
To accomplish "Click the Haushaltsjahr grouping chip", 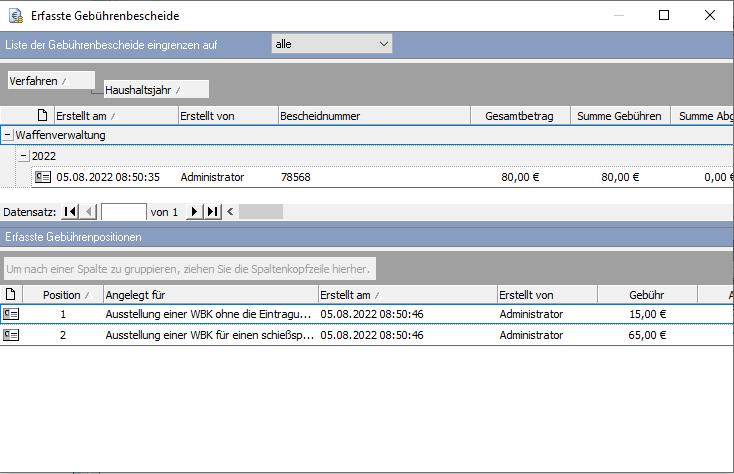I will (155, 90).
